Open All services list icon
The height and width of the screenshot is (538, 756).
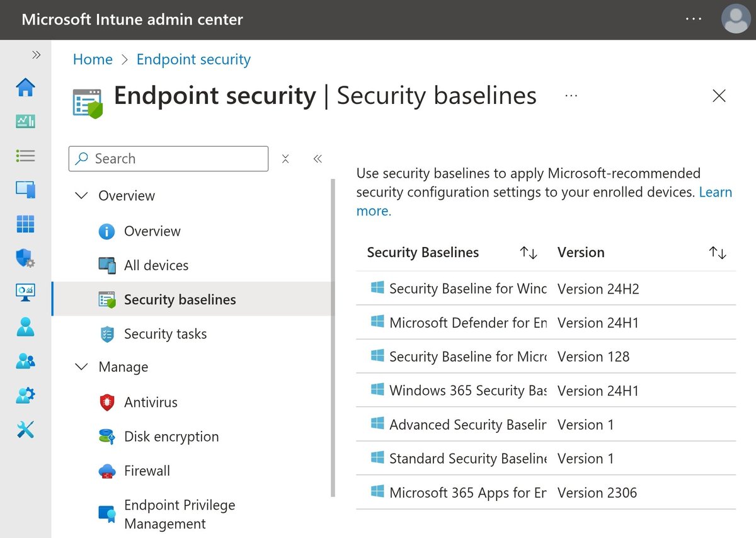coord(25,156)
